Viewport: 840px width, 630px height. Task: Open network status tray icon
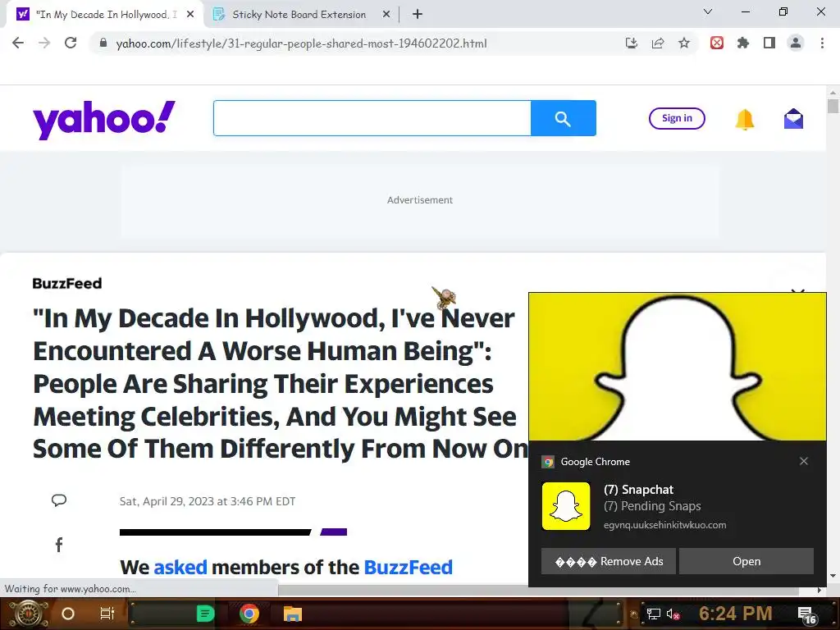[654, 614]
